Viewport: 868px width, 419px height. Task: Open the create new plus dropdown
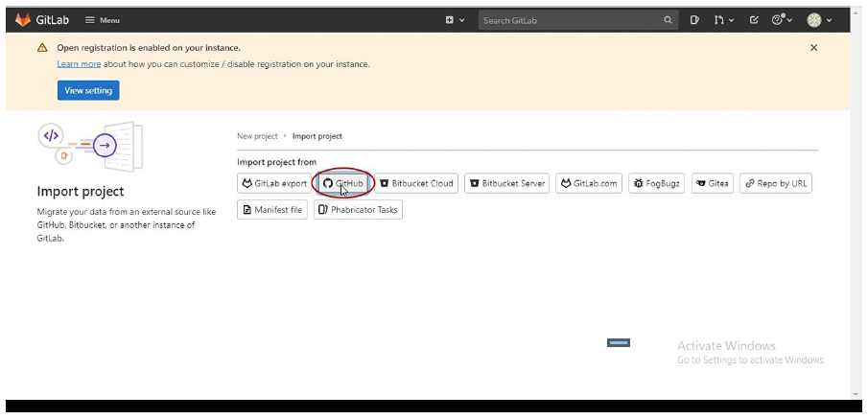click(455, 20)
